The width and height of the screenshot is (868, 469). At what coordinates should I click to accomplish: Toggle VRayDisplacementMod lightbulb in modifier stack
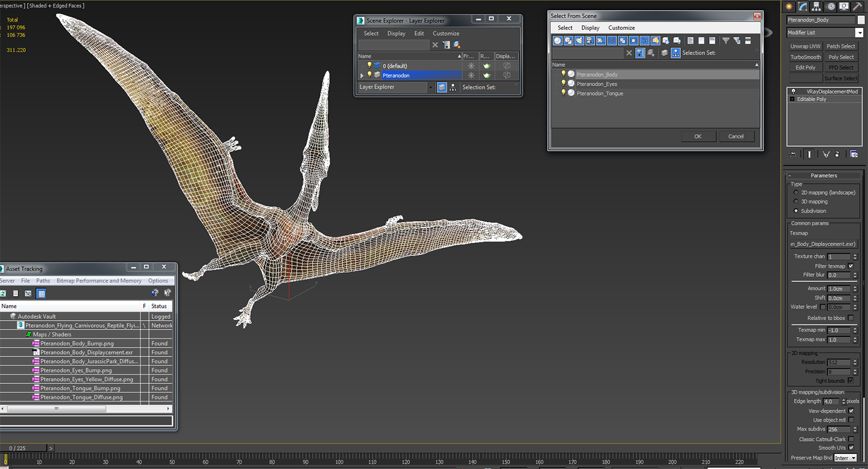pos(793,91)
